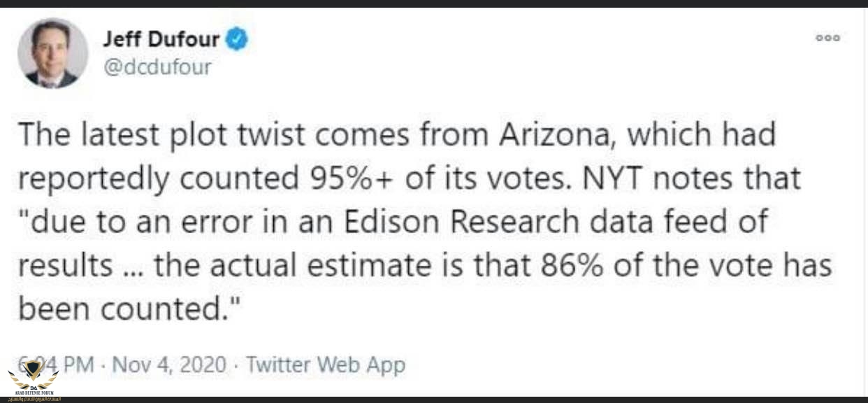Click the words "data feed" in the tweet

click(x=653, y=222)
